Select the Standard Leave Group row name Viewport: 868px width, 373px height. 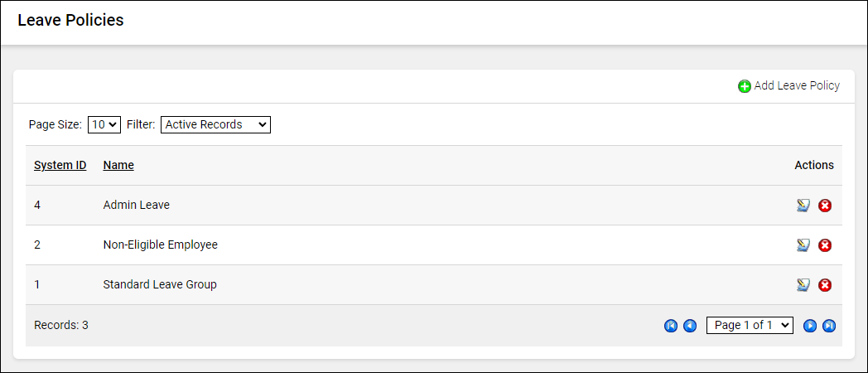pyautogui.click(x=160, y=284)
